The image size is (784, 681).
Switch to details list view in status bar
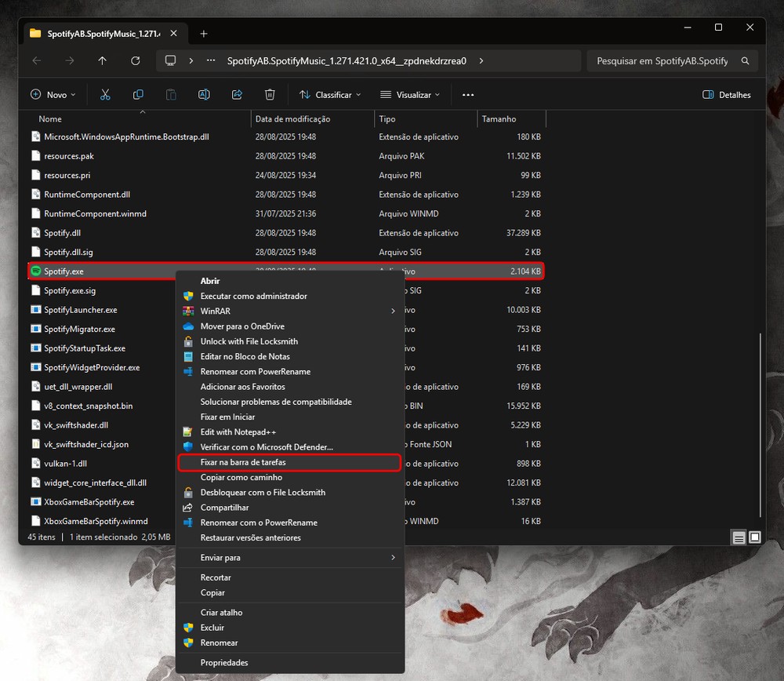739,537
